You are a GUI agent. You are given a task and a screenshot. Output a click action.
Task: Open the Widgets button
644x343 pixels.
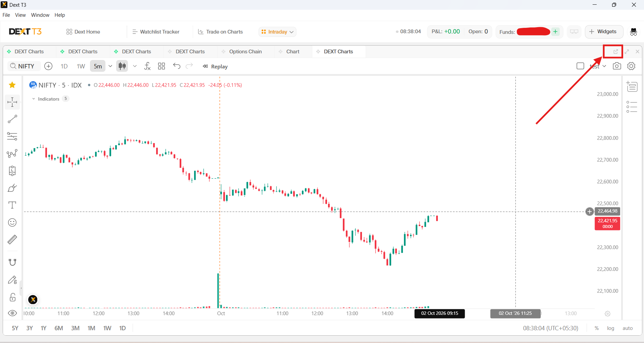click(x=604, y=32)
